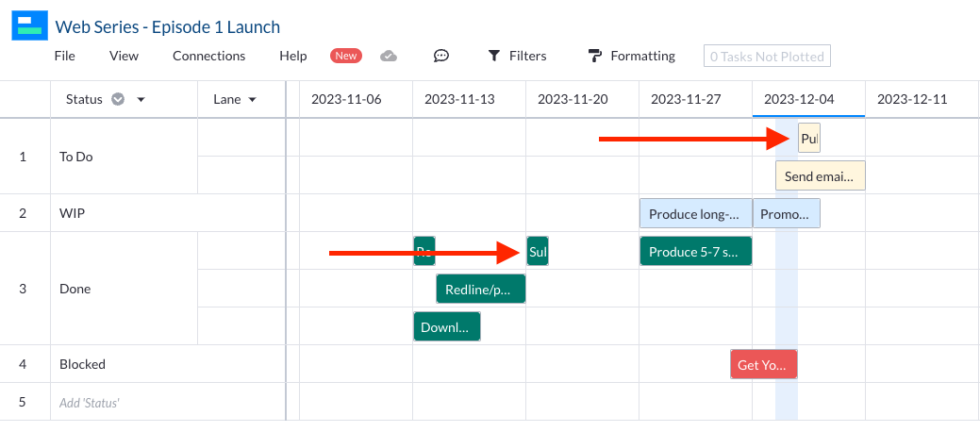Click the cloud sync status icon
Image resolution: width=980 pixels, height=432 pixels.
click(389, 57)
